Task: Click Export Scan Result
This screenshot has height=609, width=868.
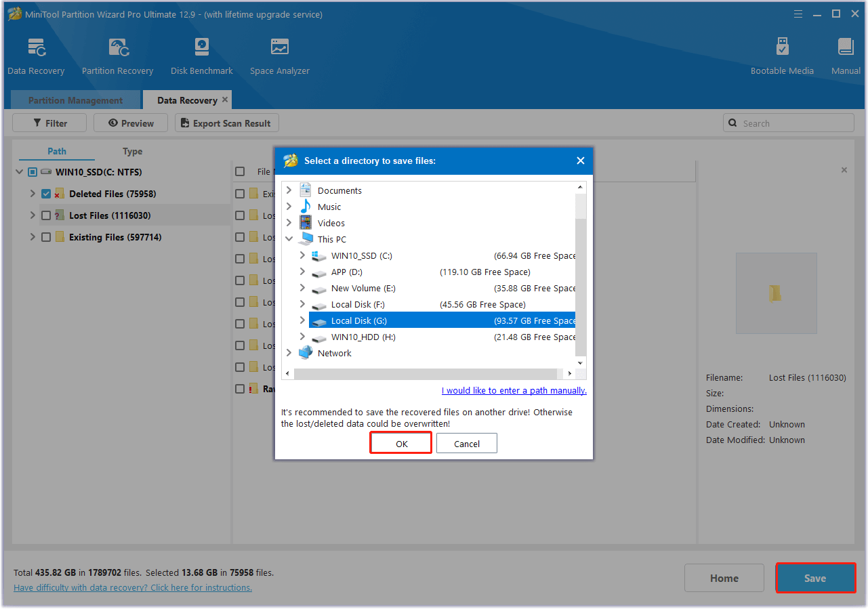Action: 226,123
